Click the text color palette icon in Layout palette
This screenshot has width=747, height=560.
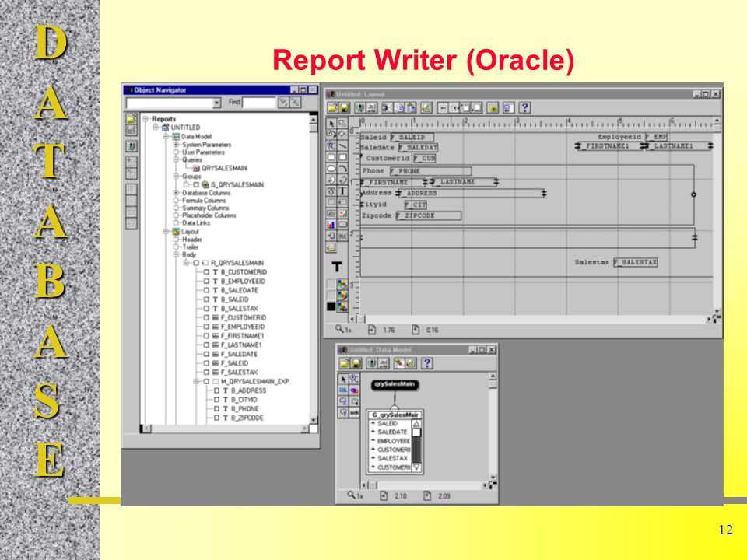[342, 306]
